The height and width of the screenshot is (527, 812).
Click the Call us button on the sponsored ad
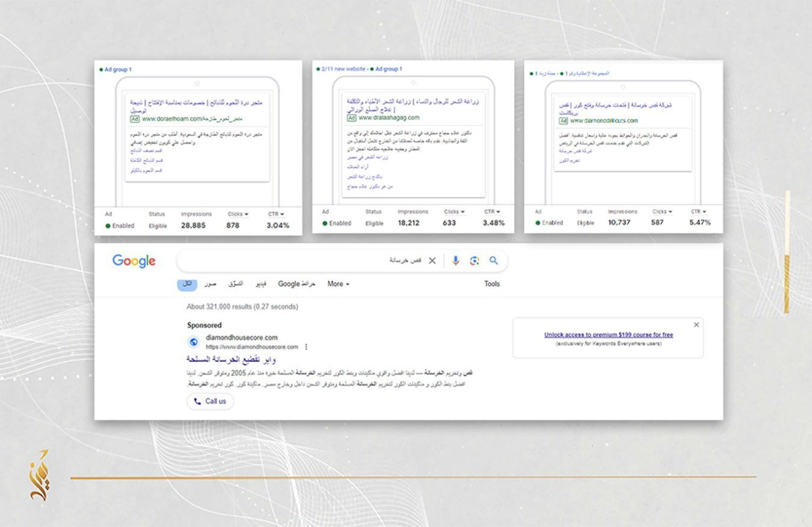(x=210, y=401)
